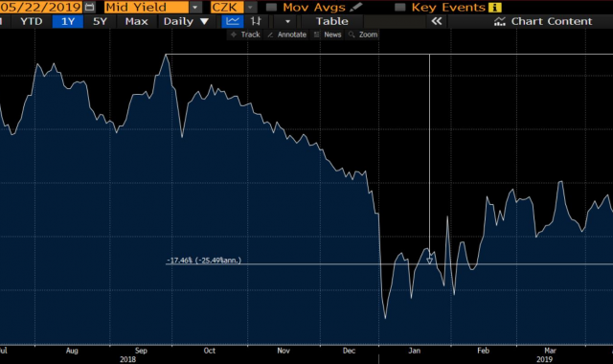Click the 05/22/2019 date field
This screenshot has height=364, width=613.
[x=40, y=7]
